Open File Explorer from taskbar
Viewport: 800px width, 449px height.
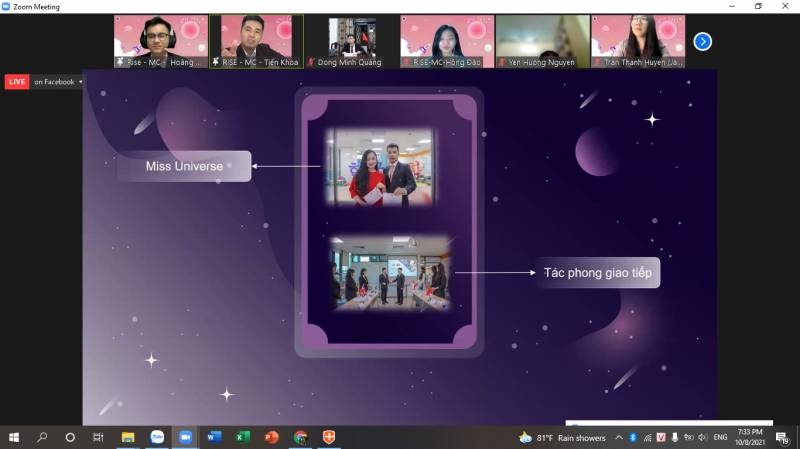tap(128, 437)
